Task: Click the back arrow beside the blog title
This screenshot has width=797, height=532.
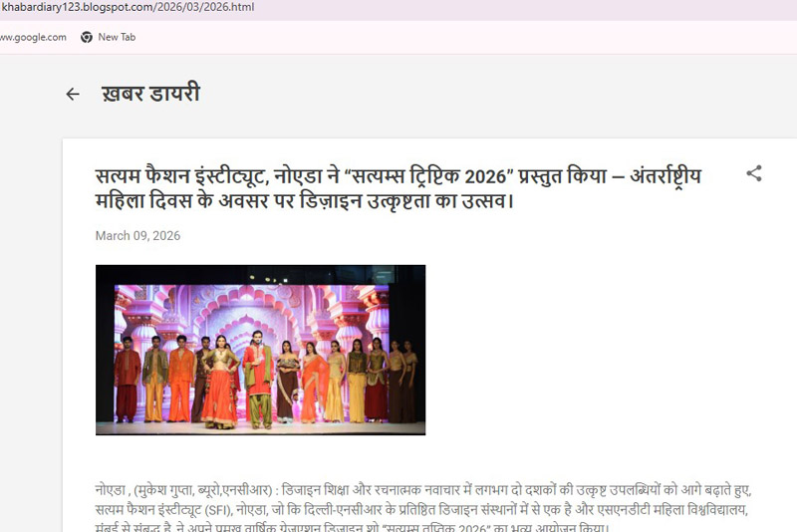Action: click(x=72, y=95)
